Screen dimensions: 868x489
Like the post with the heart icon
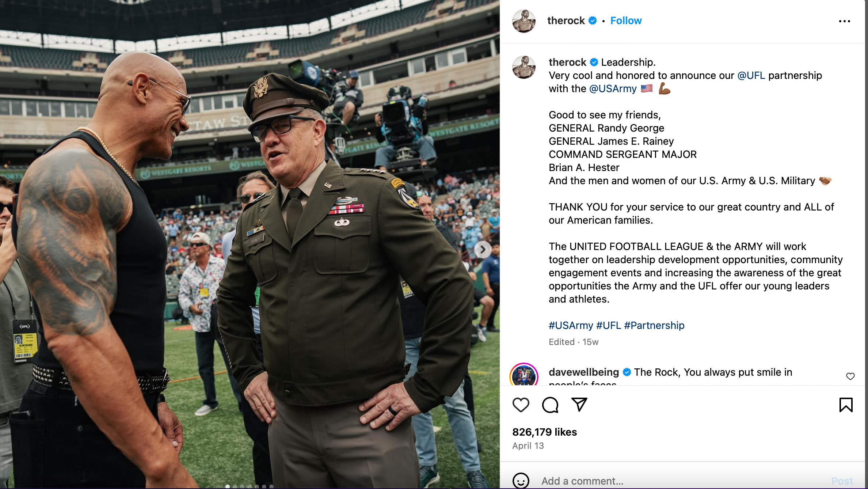[521, 405]
